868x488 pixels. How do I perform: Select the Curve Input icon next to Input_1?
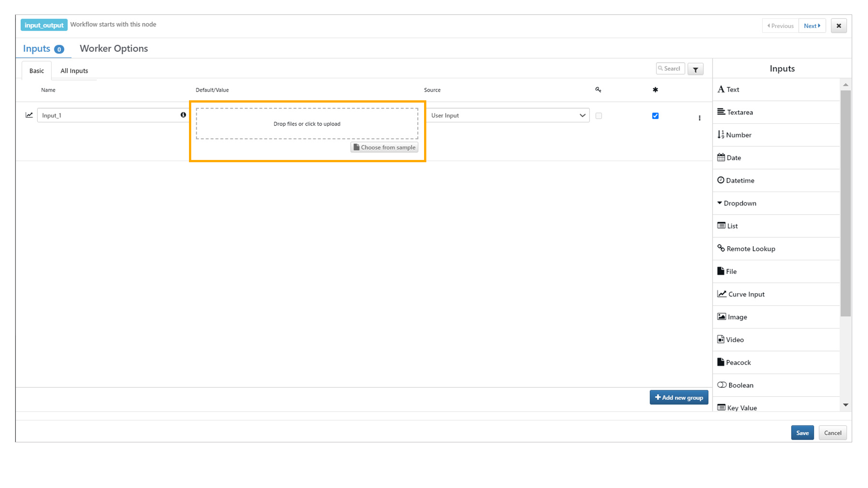[29, 115]
